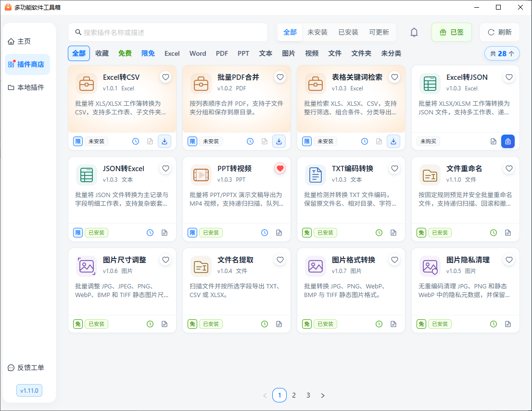Select the 文件夹 category filter
532x411 pixels.
click(361, 53)
